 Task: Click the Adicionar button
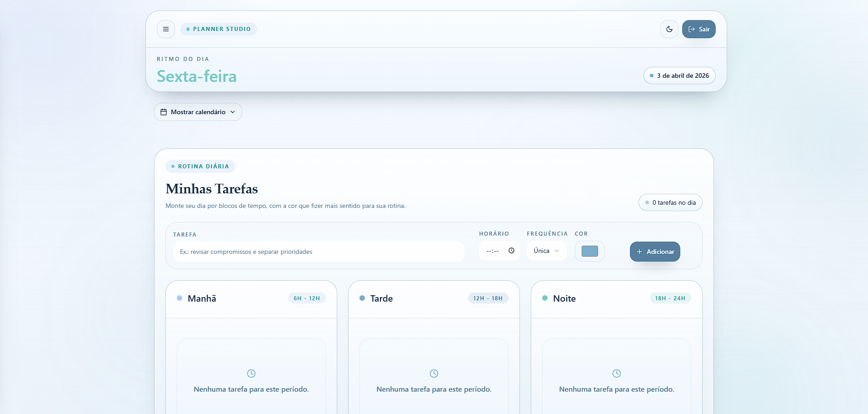coord(655,252)
